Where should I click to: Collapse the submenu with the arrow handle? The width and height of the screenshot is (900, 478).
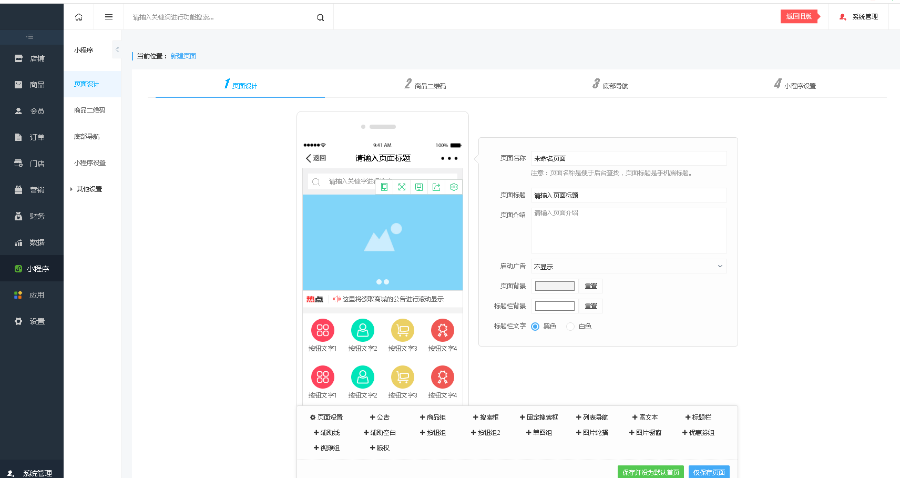[x=117, y=49]
